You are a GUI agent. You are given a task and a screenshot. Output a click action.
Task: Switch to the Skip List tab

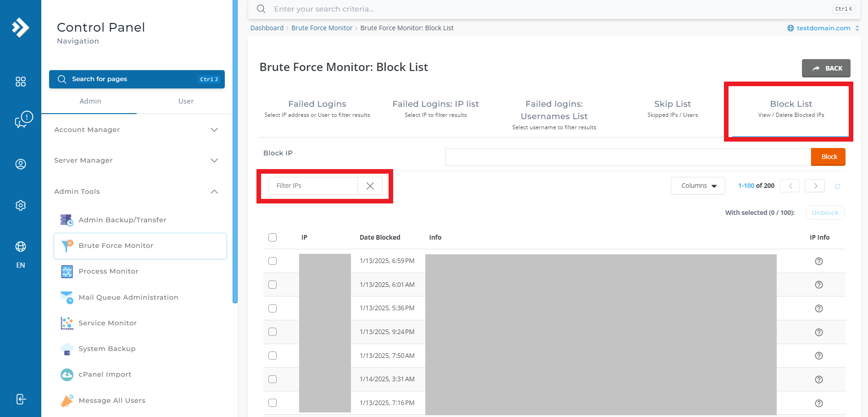tap(673, 109)
